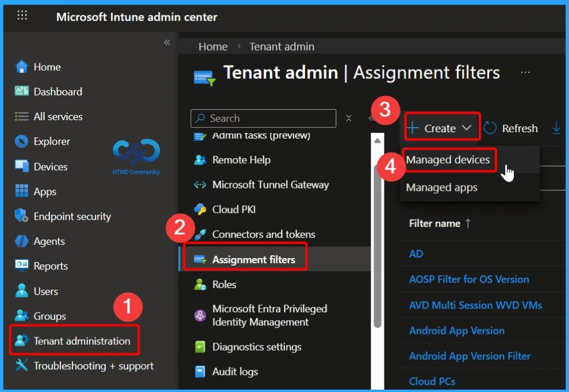The width and height of the screenshot is (569, 392).
Task: Choose Managed apps from Create menu
Action: 441,187
